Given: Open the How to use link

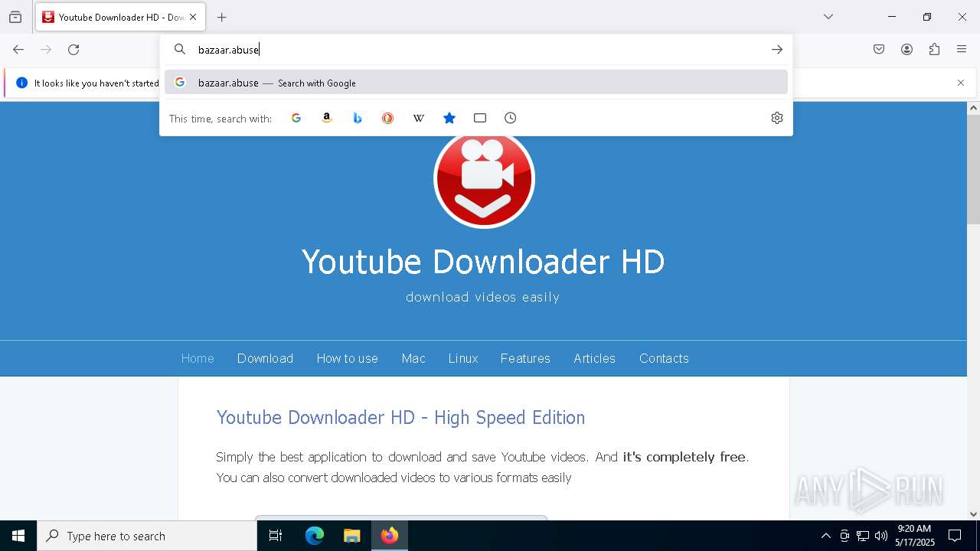Looking at the screenshot, I should pyautogui.click(x=348, y=358).
